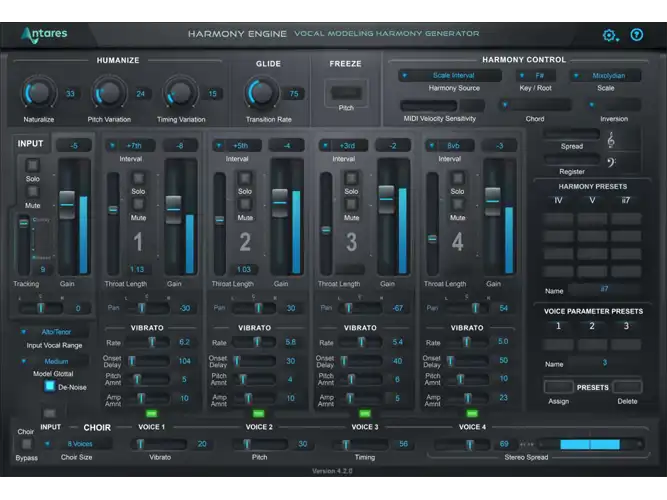Viewport: 667px width, 500px height.
Task: Click the harmony preset Name field
Action: [x=604, y=289]
